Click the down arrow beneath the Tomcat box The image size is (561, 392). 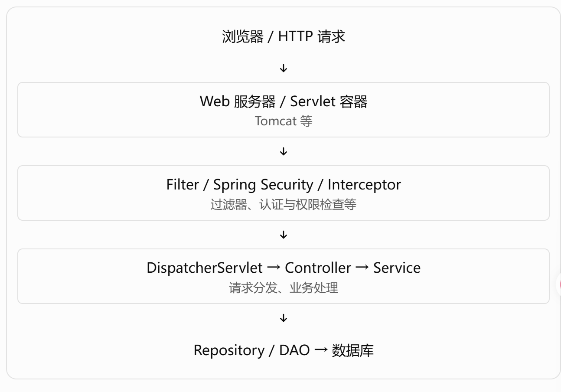coord(284,151)
